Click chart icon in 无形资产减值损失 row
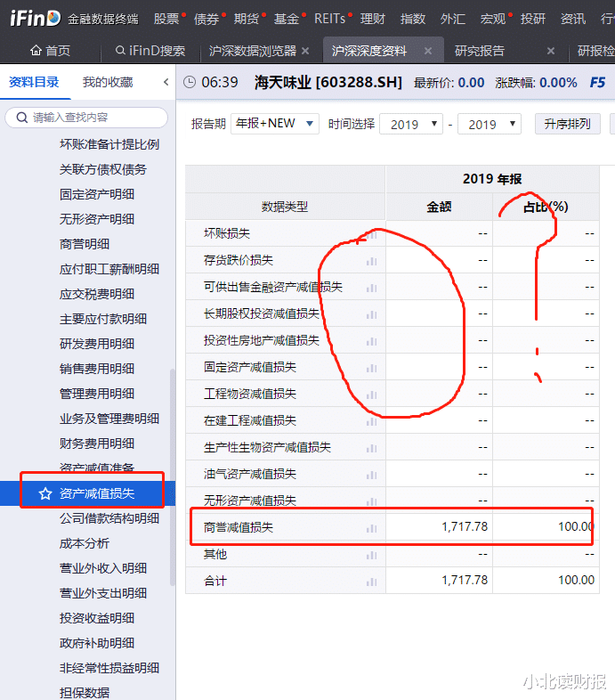This screenshot has width=615, height=700. point(372,501)
